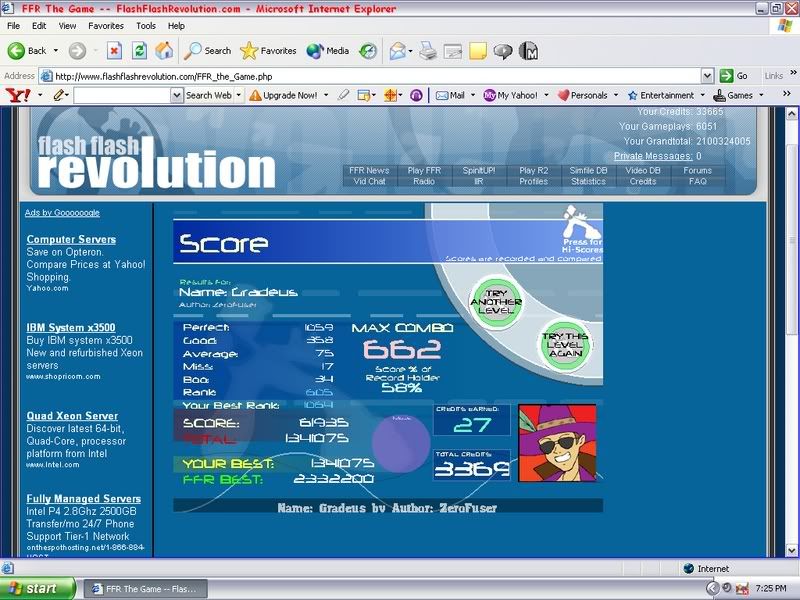Open the Mail icon in IE toolbar

pyautogui.click(x=398, y=50)
